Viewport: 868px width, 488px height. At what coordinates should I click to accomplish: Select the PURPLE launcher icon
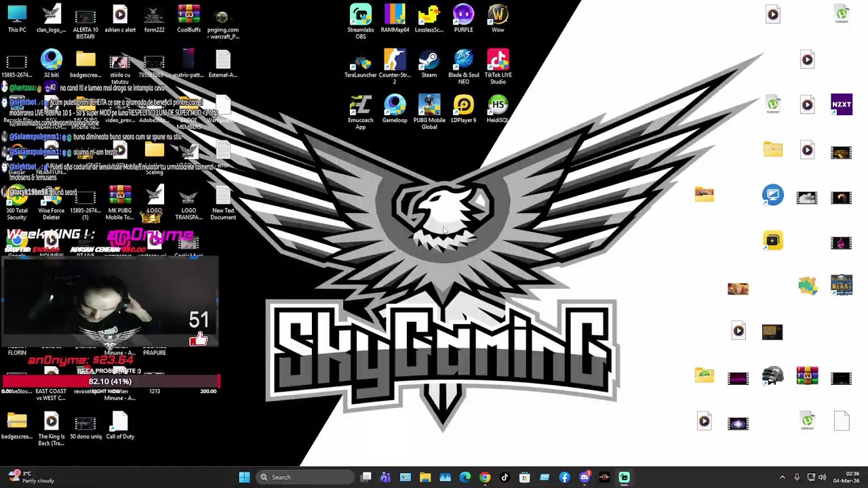click(463, 18)
